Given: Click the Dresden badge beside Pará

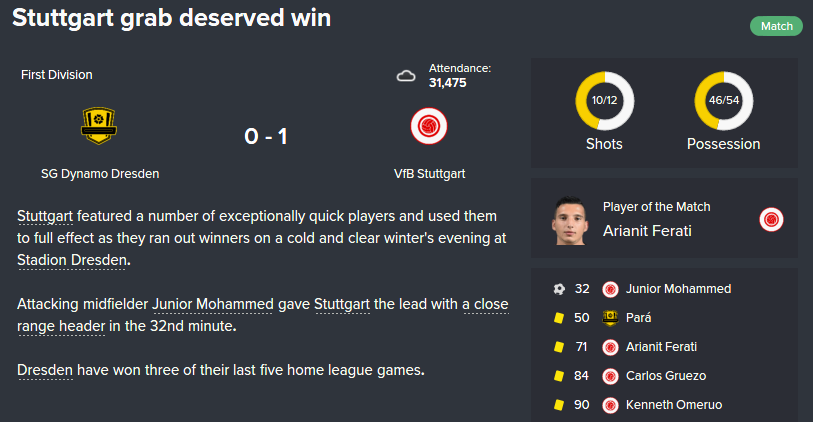Looking at the screenshot, I should pos(610,318).
